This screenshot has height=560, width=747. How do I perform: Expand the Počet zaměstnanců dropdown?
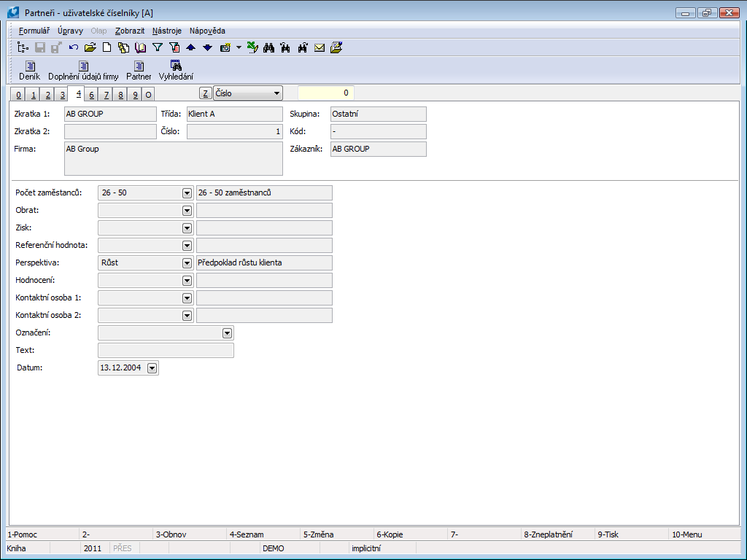click(x=187, y=193)
